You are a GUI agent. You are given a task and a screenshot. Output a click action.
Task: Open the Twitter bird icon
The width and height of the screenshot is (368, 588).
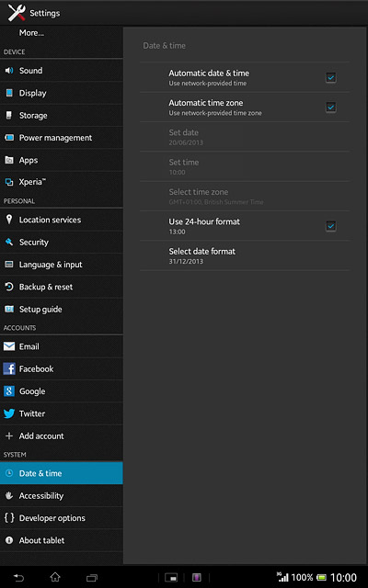pyautogui.click(x=9, y=413)
